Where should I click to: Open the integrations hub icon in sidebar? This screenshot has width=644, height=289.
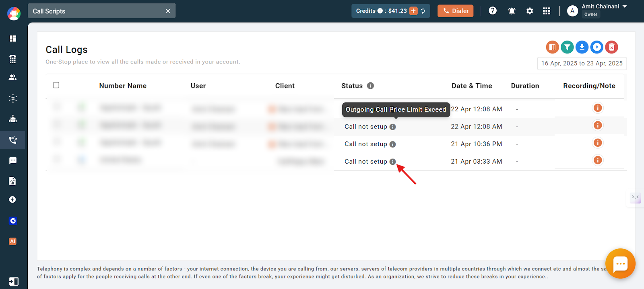pos(13,98)
